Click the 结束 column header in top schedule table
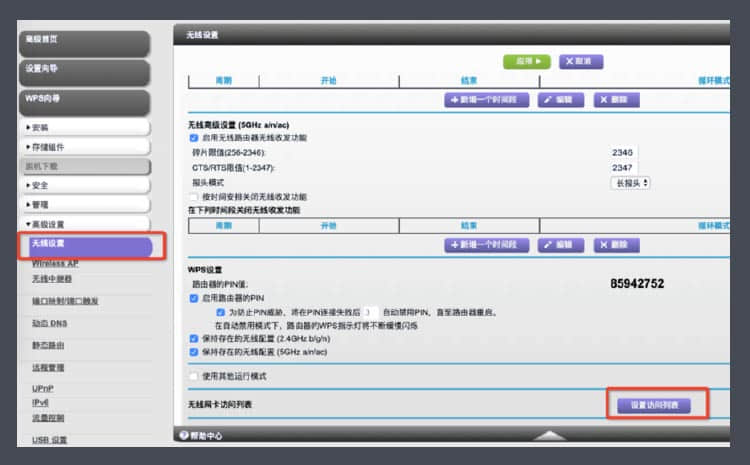 [x=469, y=80]
